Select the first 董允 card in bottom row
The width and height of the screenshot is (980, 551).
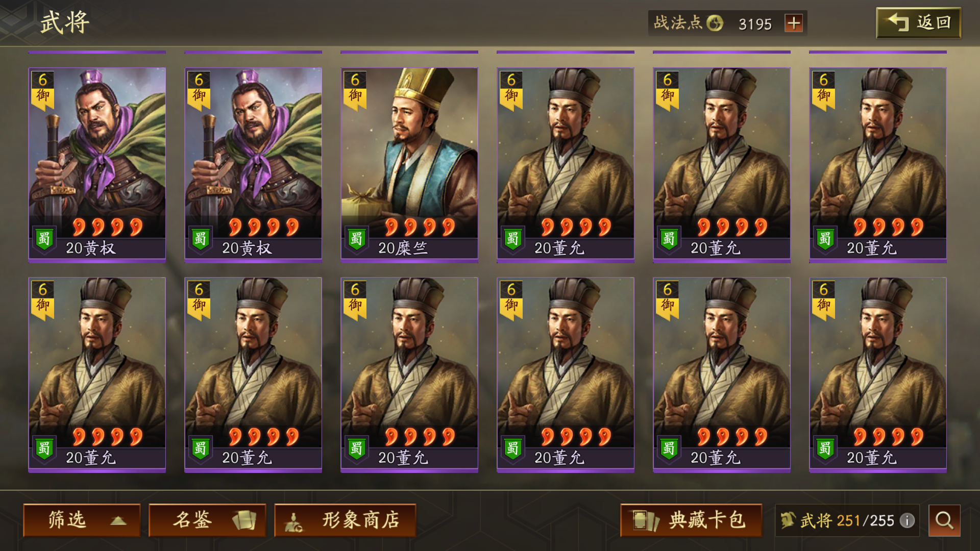[97, 374]
